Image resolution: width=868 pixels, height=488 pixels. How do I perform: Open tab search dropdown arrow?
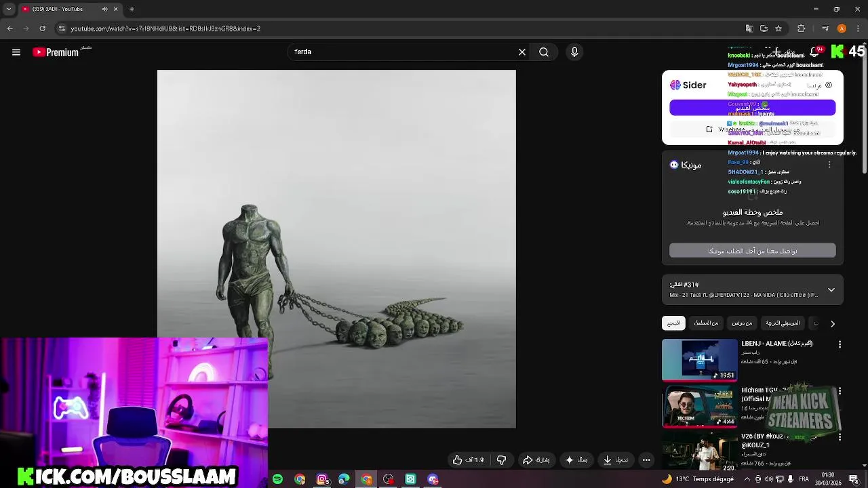[x=8, y=9]
